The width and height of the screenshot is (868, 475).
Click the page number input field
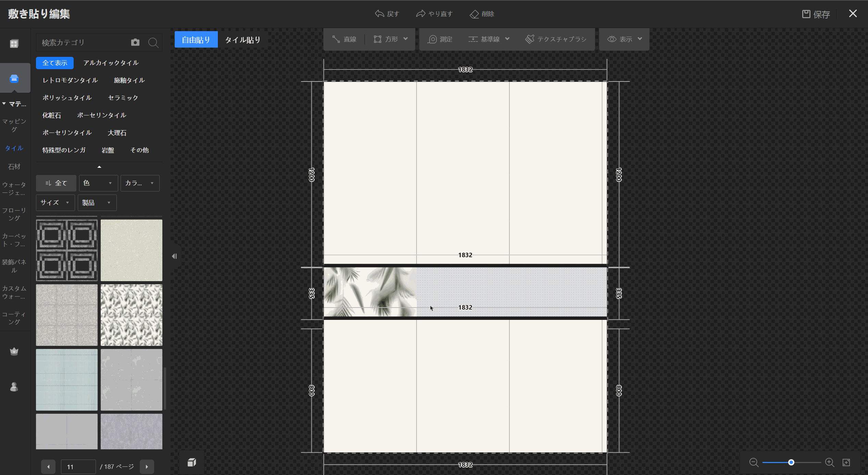point(78,467)
